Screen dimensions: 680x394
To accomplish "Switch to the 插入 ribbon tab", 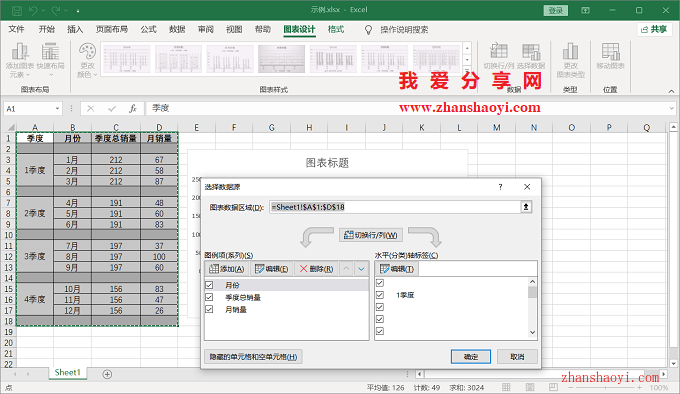I will (x=75, y=29).
